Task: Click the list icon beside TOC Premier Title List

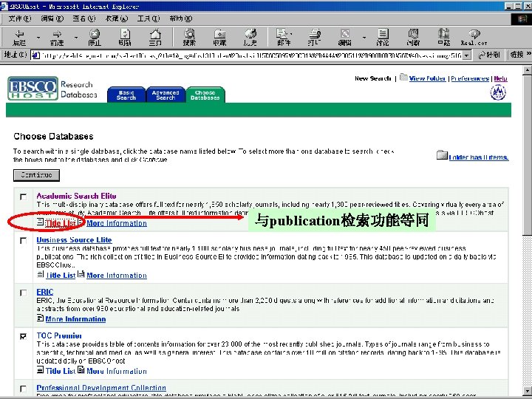Action: [41, 370]
